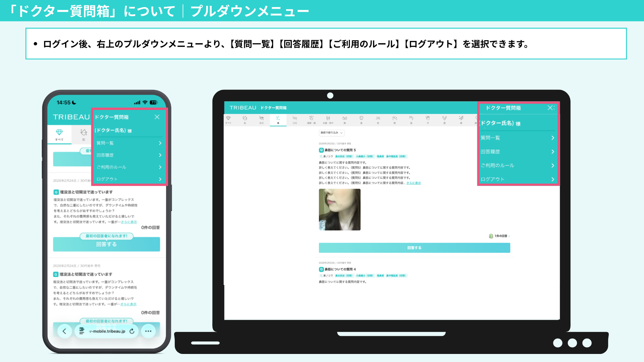Image resolution: width=644 pixels, height=362 pixels.
Task: Choose ご利用のルール in phone pulldown menu
Action: (111, 167)
